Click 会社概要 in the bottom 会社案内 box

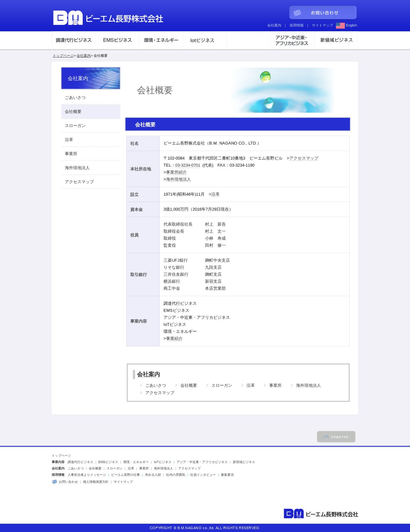tap(189, 386)
